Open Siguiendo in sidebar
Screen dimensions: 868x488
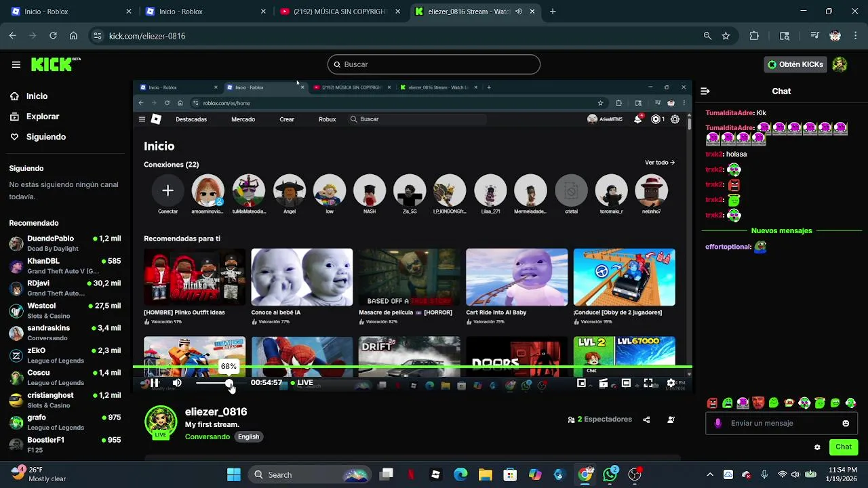tap(38, 137)
